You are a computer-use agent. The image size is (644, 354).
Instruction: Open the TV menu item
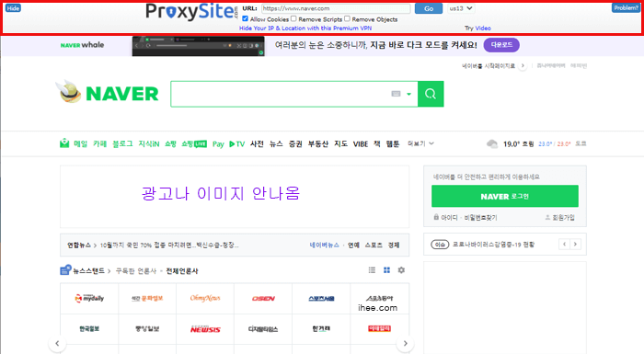(x=237, y=144)
